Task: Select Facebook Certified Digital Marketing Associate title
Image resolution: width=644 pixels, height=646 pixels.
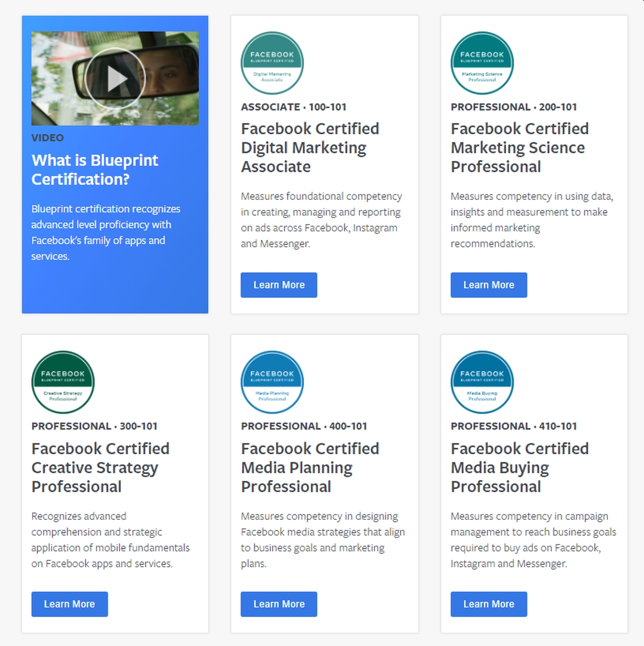Action: 310,148
